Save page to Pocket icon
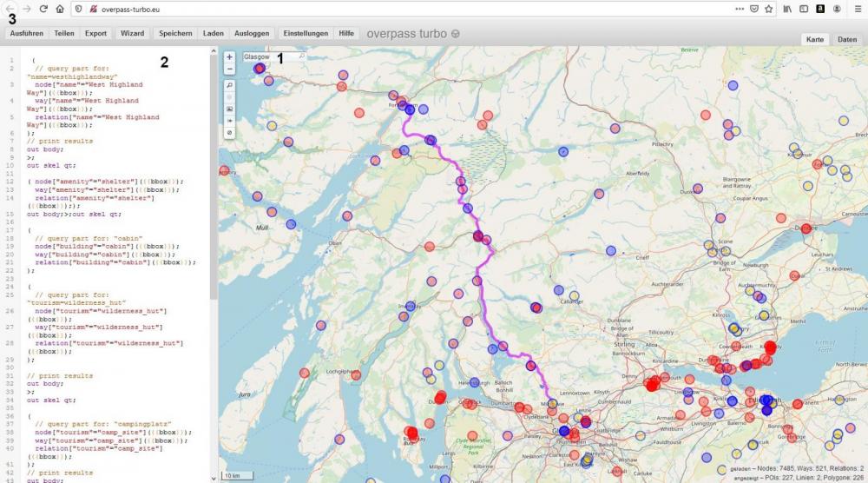 point(753,9)
